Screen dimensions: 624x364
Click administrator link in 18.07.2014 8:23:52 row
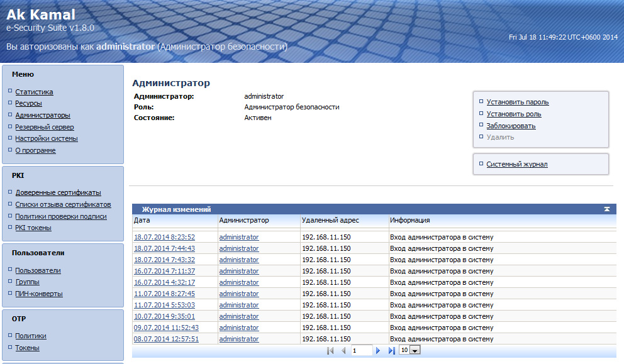[239, 237]
